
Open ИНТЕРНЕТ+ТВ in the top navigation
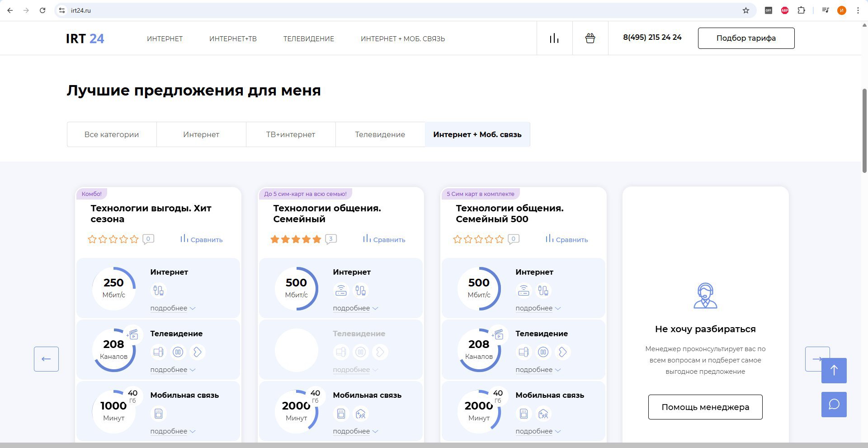point(233,39)
